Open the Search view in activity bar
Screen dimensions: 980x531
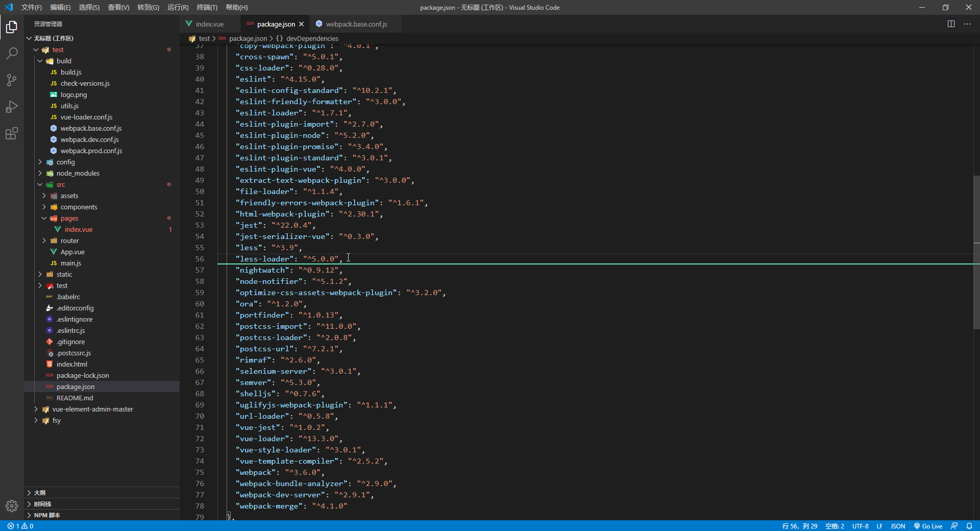12,53
